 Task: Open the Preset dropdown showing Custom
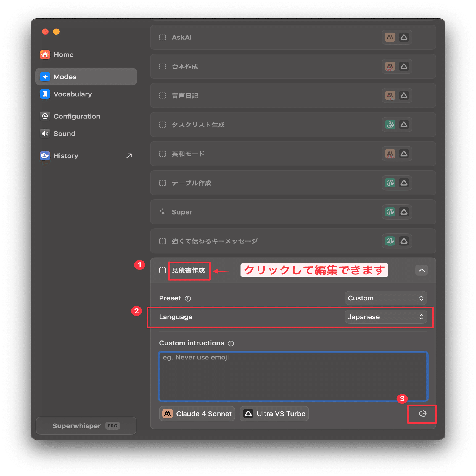click(386, 298)
